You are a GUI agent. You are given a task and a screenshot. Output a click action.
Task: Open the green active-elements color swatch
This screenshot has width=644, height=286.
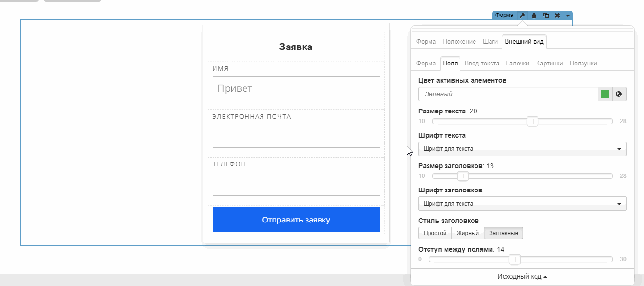tap(605, 94)
